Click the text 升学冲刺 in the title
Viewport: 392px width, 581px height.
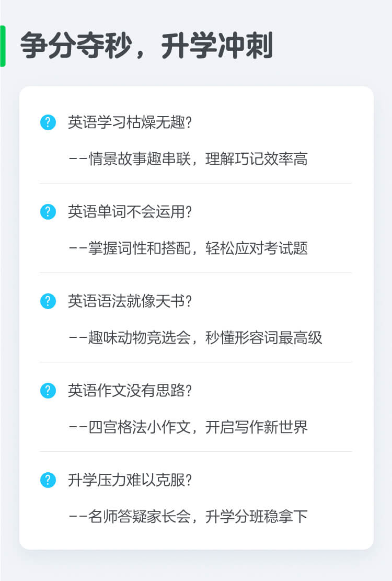click(217, 45)
